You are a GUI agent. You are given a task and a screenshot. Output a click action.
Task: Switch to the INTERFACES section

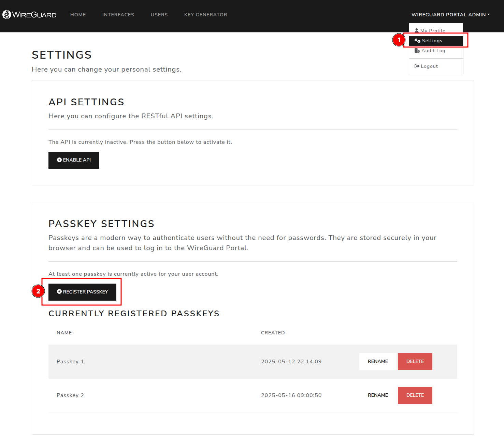[118, 15]
